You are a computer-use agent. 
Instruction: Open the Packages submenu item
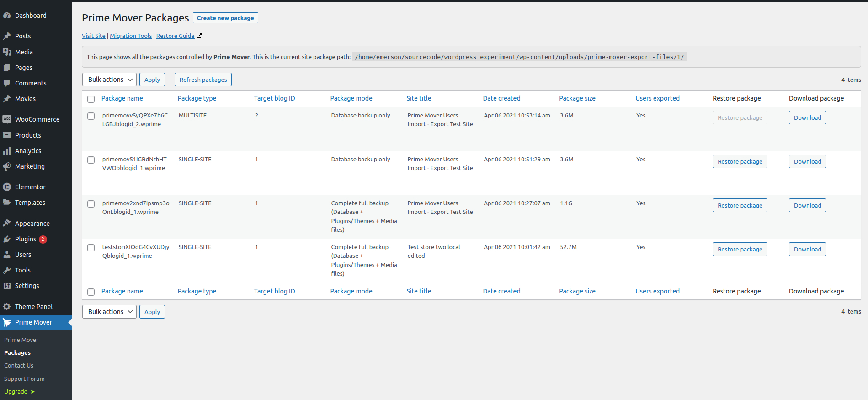tap(17, 353)
